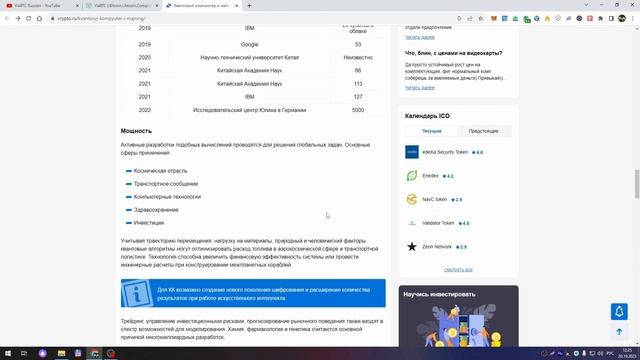640x360 pixels.
Task: Open the browser home page
Action: (39, 18)
